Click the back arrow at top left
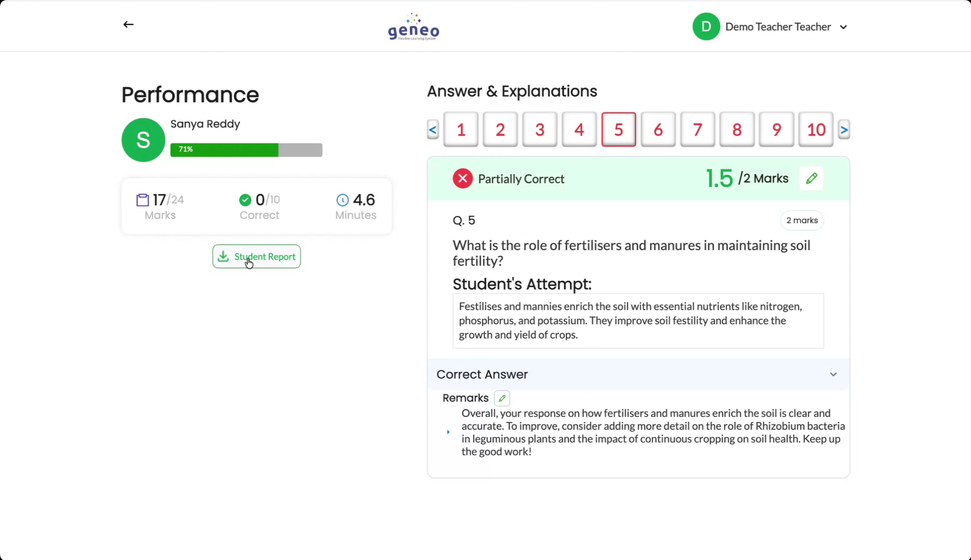Screen dimensions: 971x560 [128, 24]
